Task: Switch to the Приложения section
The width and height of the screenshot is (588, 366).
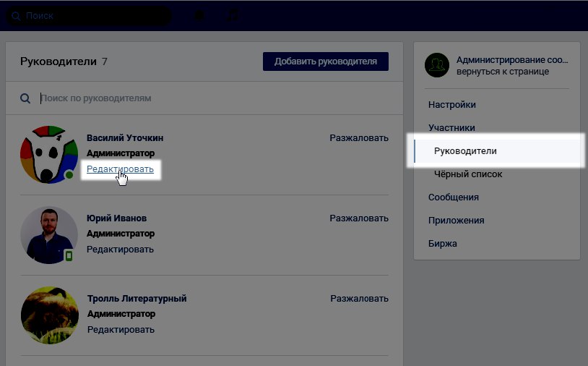Action: click(x=456, y=220)
